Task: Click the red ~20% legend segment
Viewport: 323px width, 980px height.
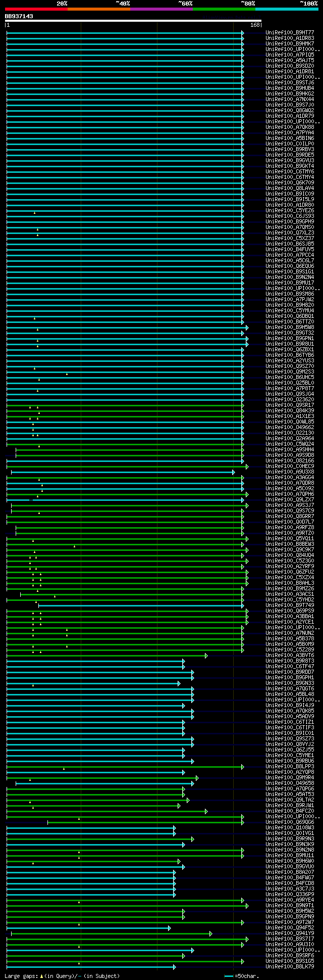Action: click(36, 9)
